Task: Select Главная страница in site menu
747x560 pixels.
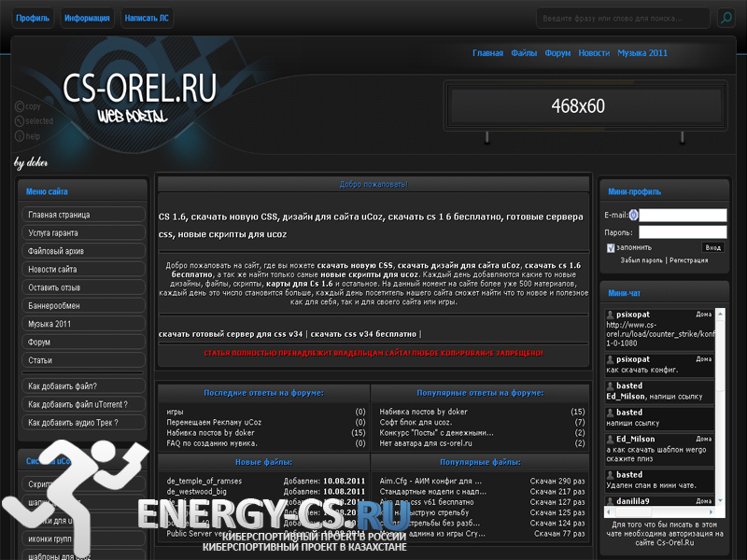Action: click(x=83, y=215)
